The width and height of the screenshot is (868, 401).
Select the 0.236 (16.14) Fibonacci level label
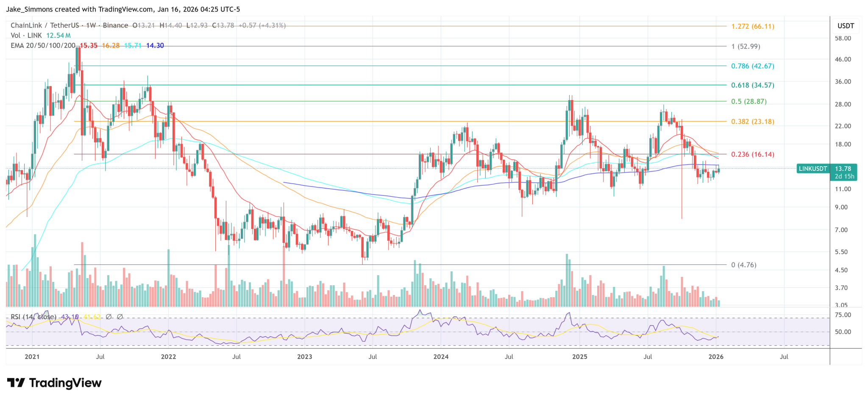[752, 154]
